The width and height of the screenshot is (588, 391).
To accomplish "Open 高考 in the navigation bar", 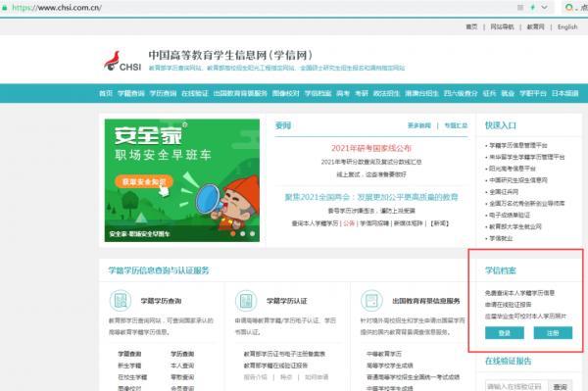I will point(343,93).
